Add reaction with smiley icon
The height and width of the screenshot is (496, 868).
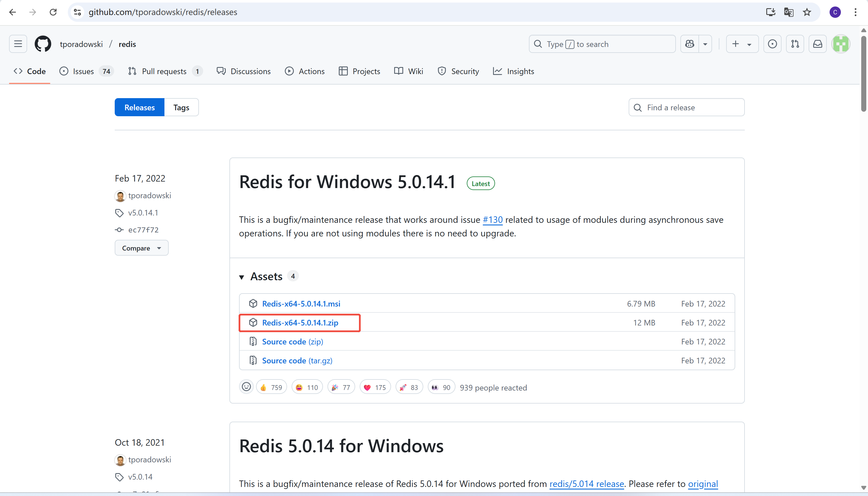[246, 387]
